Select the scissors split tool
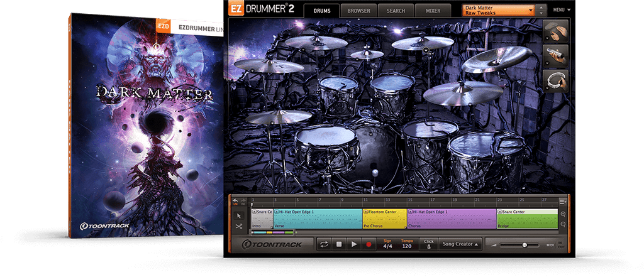This screenshot has height=277, width=644. (x=239, y=226)
